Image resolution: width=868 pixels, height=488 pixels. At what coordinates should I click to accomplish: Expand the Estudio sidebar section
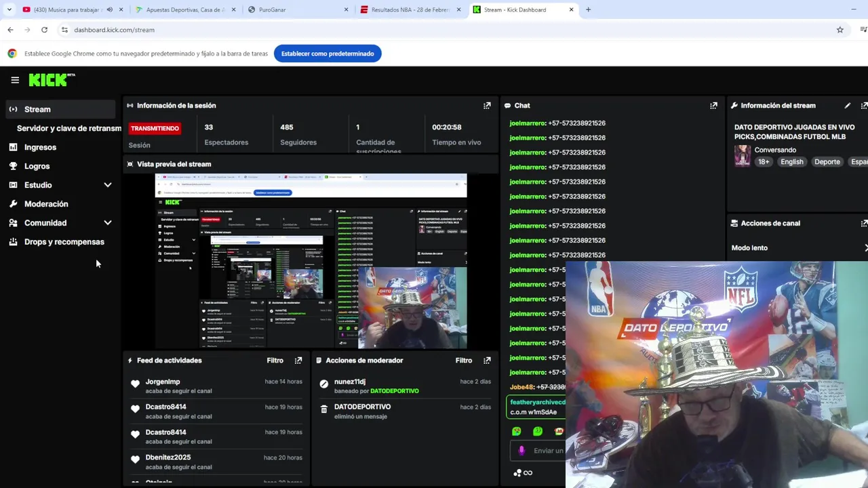click(107, 185)
